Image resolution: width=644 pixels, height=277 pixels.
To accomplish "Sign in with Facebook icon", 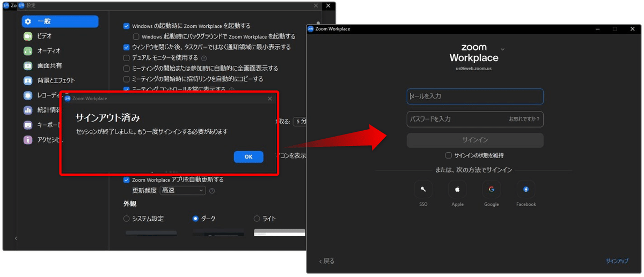I will (526, 189).
